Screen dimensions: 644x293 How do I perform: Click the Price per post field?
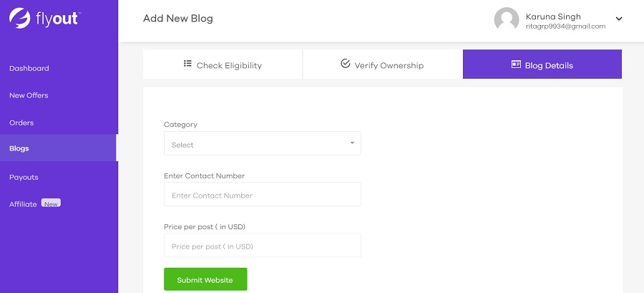coord(262,246)
